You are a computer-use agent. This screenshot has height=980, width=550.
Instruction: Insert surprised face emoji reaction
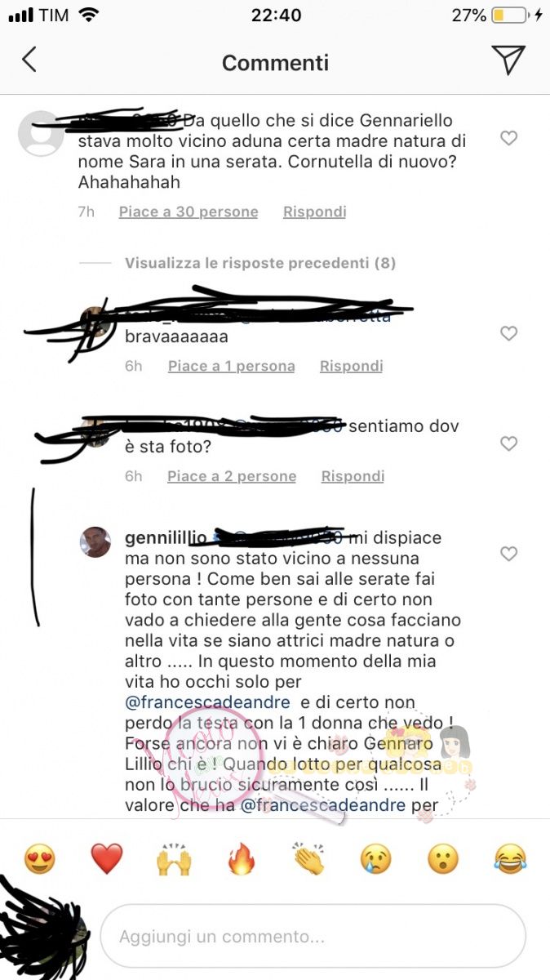coord(443,859)
